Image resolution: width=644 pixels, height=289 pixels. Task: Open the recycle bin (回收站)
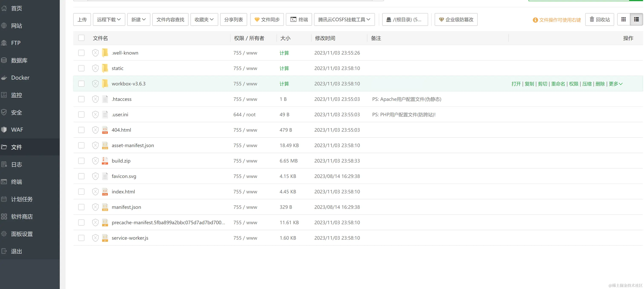coord(599,20)
